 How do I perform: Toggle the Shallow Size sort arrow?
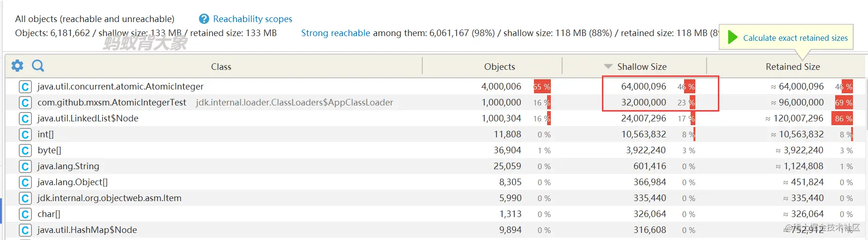[608, 67]
